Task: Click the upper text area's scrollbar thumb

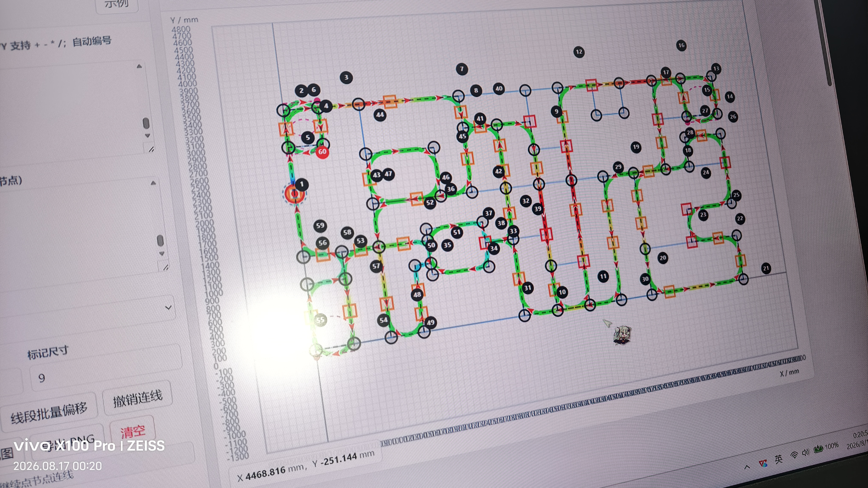Action: point(146,123)
